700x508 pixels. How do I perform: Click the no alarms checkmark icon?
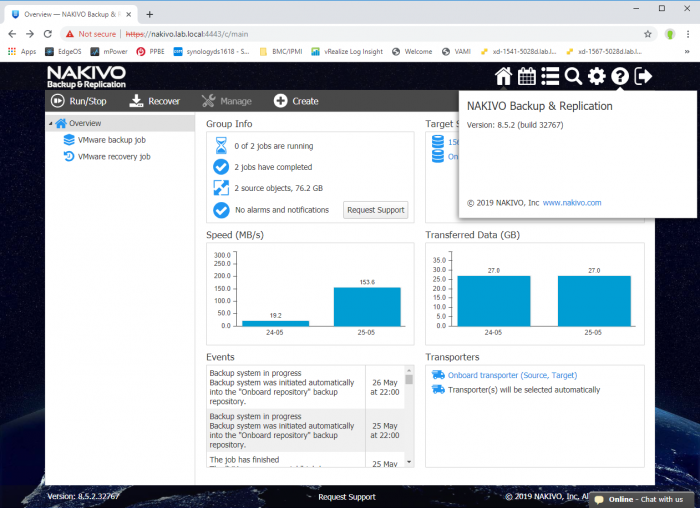[x=221, y=210]
